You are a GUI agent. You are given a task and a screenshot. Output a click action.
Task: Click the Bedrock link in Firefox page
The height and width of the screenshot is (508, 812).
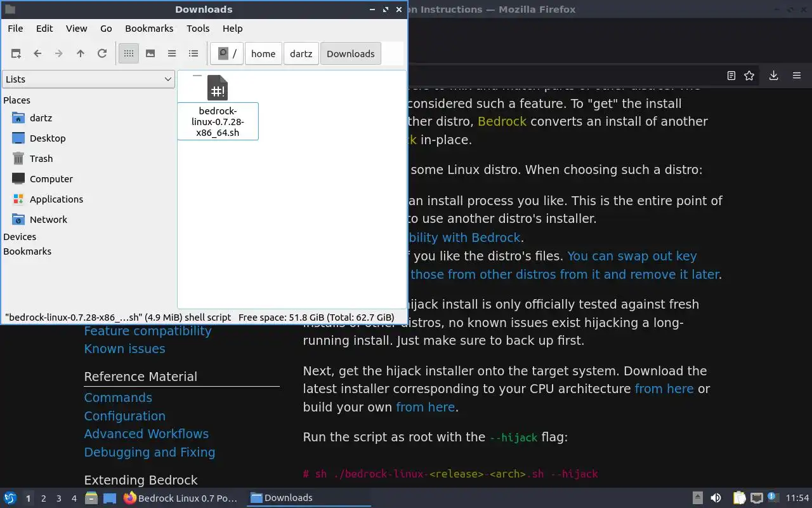pos(502,121)
